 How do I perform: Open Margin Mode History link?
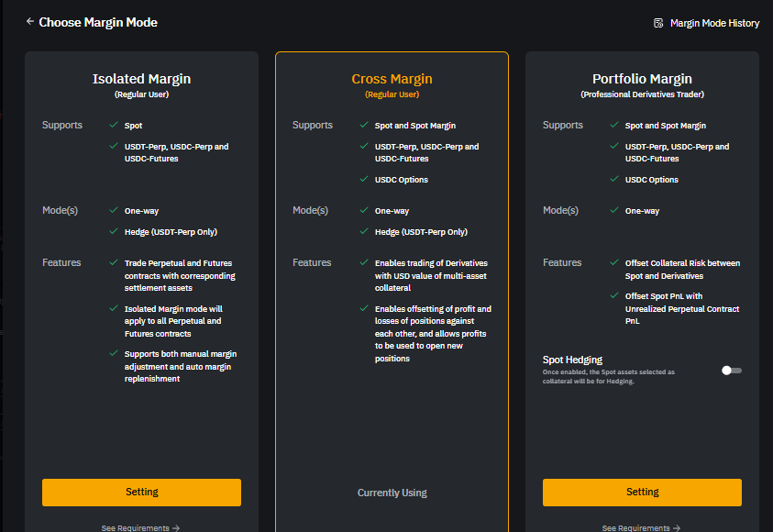click(714, 23)
